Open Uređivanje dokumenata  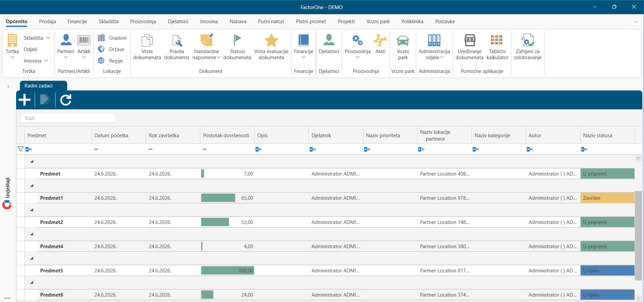[470, 47]
